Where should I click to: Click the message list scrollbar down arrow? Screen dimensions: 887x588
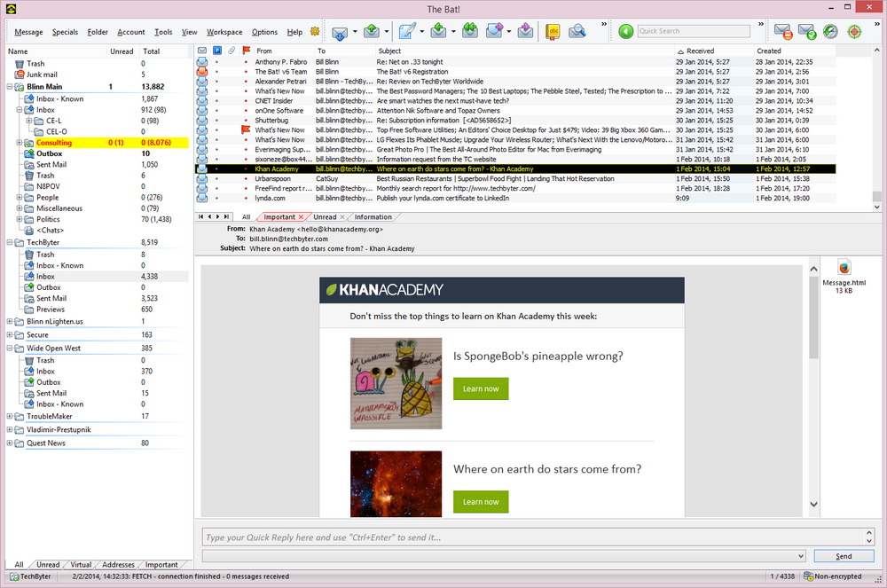(x=877, y=207)
